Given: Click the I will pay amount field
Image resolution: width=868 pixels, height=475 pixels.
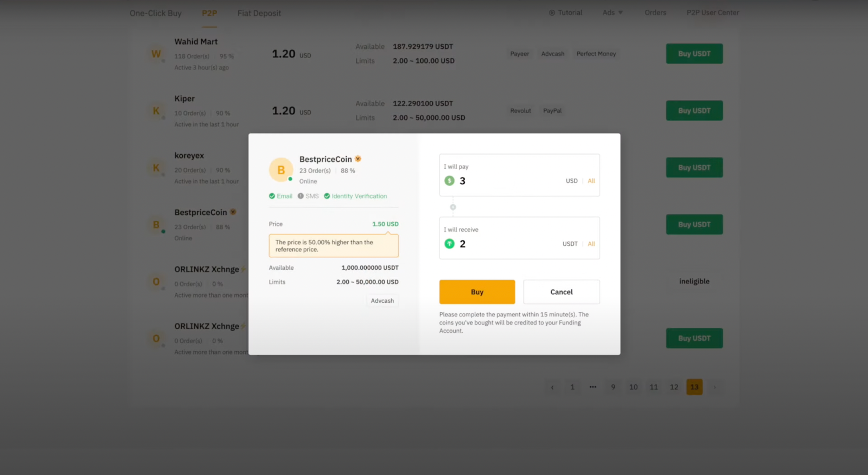Looking at the screenshot, I should (519, 175).
